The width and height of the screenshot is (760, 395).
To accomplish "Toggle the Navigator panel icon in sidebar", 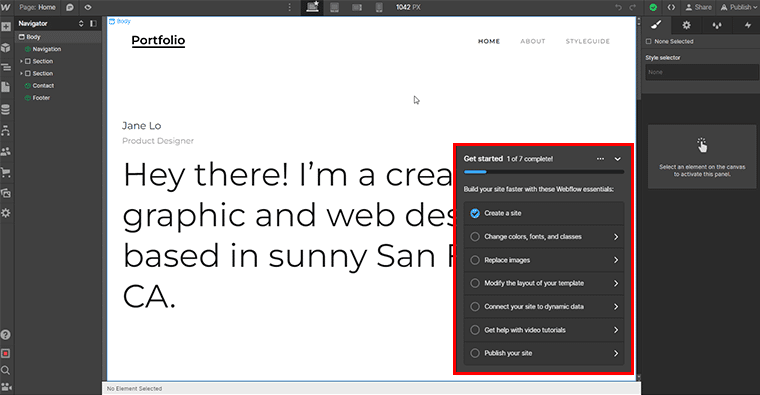I will click(6, 67).
